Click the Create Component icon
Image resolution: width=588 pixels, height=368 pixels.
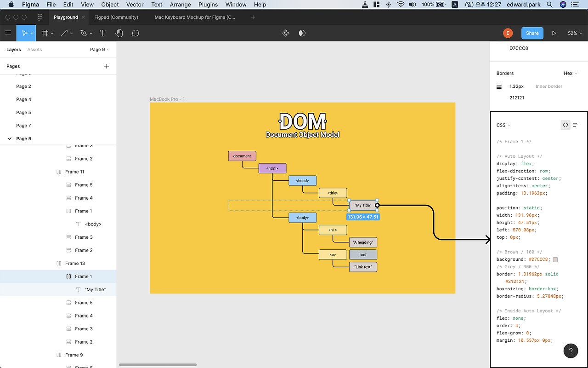coord(286,33)
